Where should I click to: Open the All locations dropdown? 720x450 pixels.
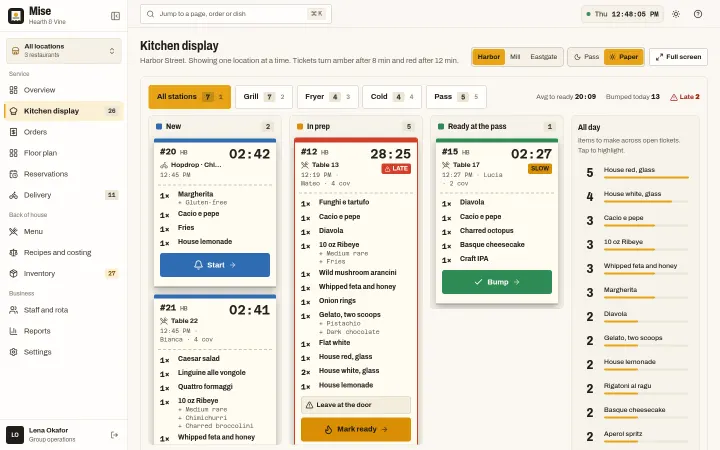[x=64, y=51]
